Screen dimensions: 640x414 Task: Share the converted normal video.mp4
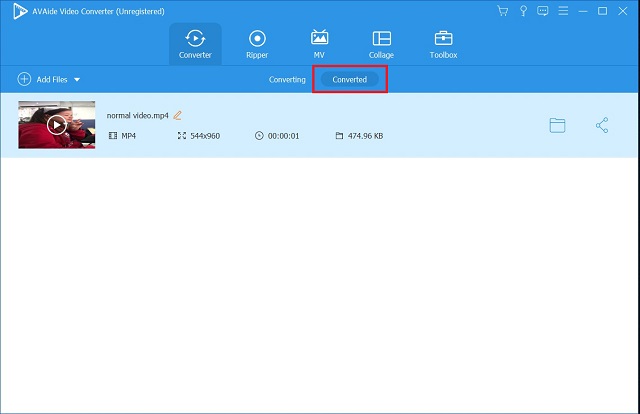[x=602, y=125]
